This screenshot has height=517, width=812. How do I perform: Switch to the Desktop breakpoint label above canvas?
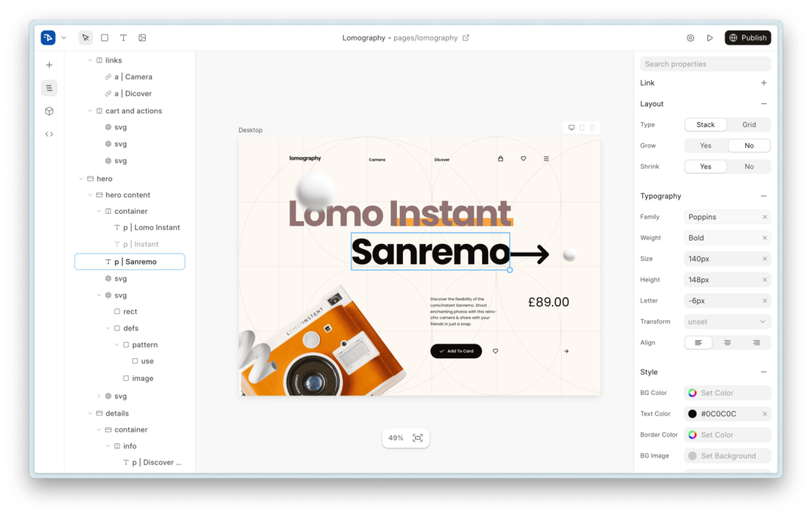[250, 129]
